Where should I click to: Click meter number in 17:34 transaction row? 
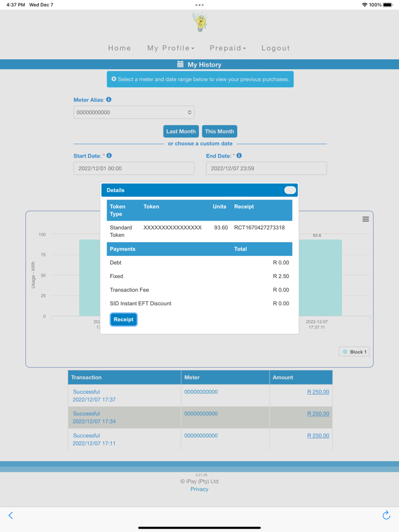click(201, 414)
